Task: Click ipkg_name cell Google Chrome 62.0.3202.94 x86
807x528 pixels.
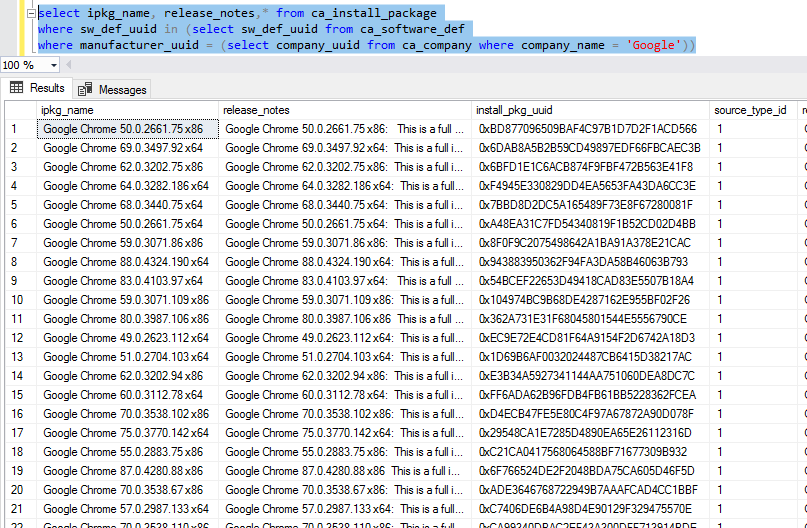Action: click(128, 376)
